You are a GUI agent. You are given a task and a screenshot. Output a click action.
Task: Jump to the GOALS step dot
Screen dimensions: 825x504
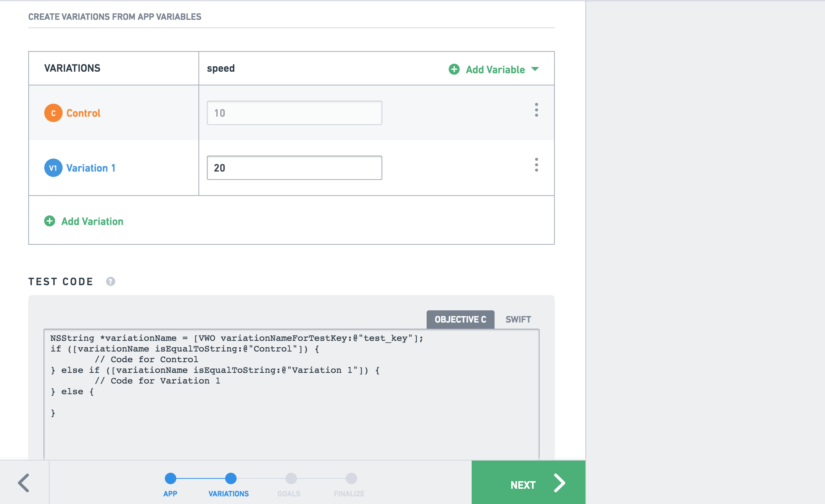(291, 478)
